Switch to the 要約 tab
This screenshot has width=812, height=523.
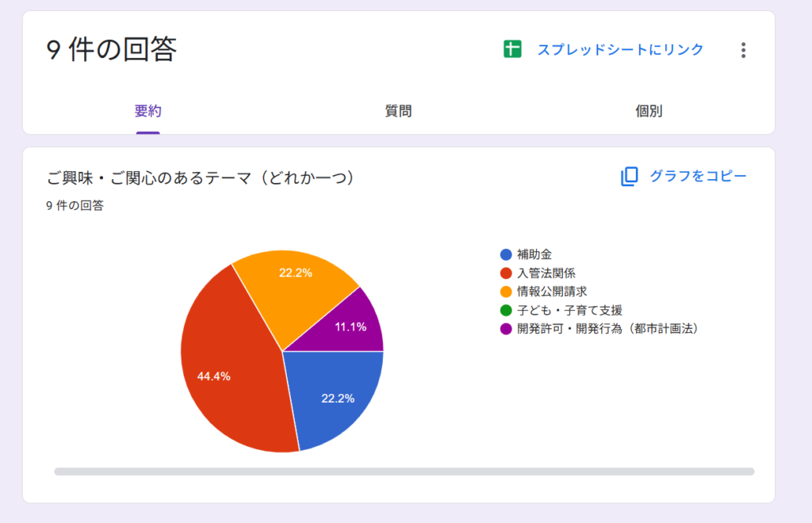coord(147,111)
